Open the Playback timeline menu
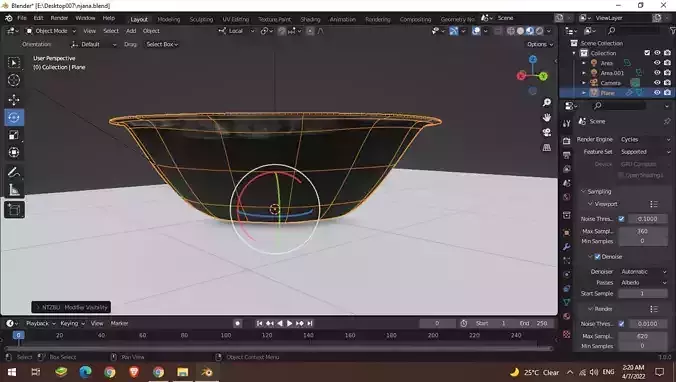Image resolution: width=676 pixels, height=382 pixels. (x=41, y=323)
